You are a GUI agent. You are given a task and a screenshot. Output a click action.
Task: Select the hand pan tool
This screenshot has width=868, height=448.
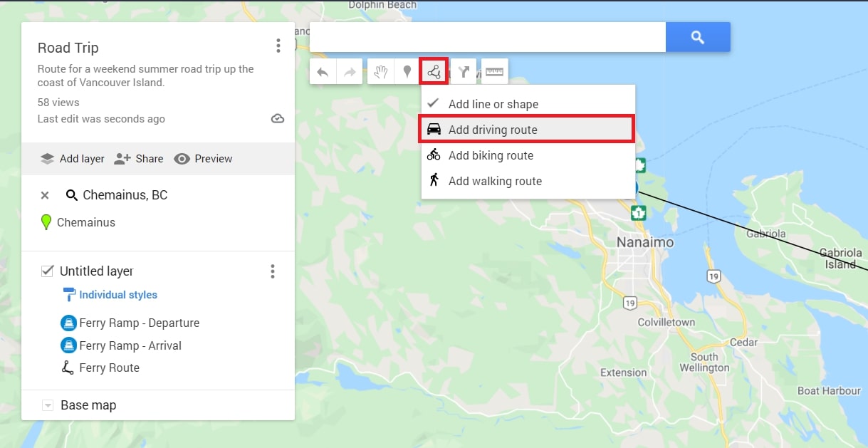point(380,71)
